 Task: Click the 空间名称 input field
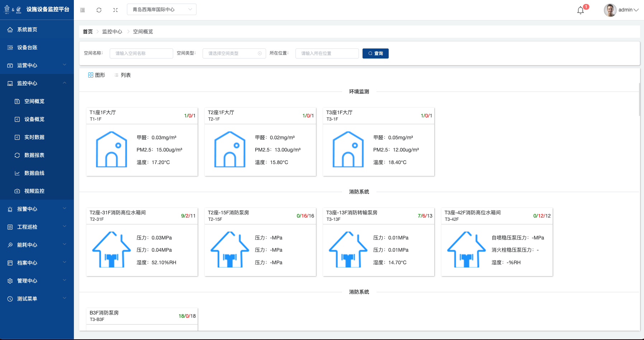pyautogui.click(x=141, y=53)
